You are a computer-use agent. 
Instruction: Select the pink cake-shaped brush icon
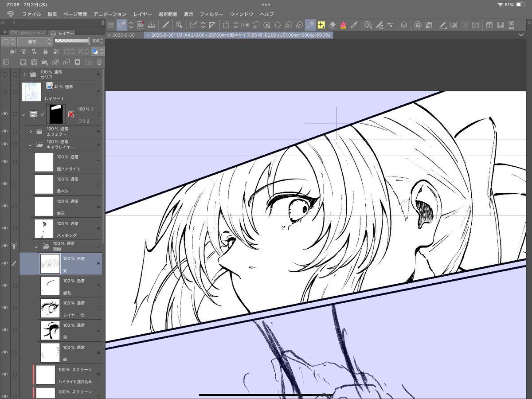coord(343,25)
